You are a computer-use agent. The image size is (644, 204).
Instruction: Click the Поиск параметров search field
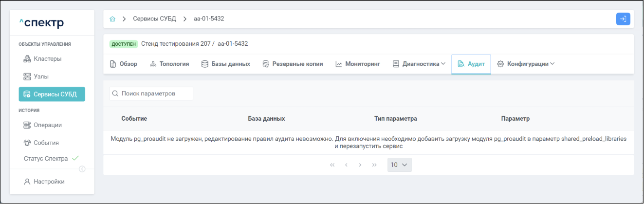[151, 93]
